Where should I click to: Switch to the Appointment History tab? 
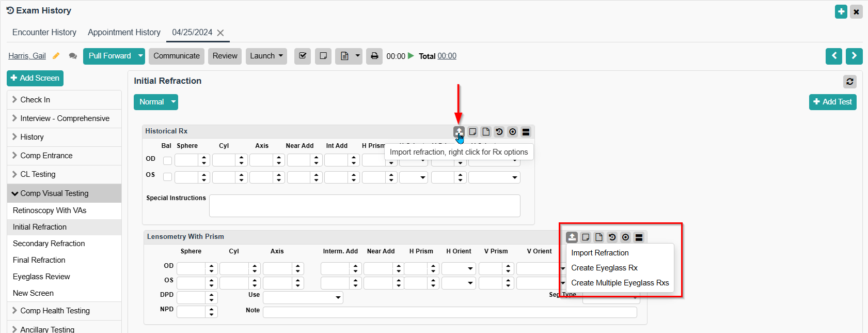click(124, 32)
